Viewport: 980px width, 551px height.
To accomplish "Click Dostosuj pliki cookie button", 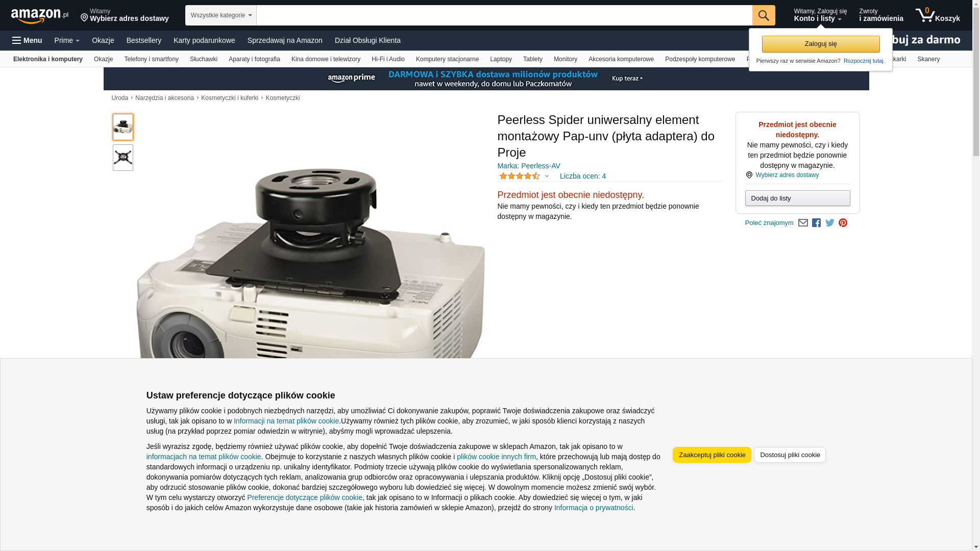I will (790, 455).
